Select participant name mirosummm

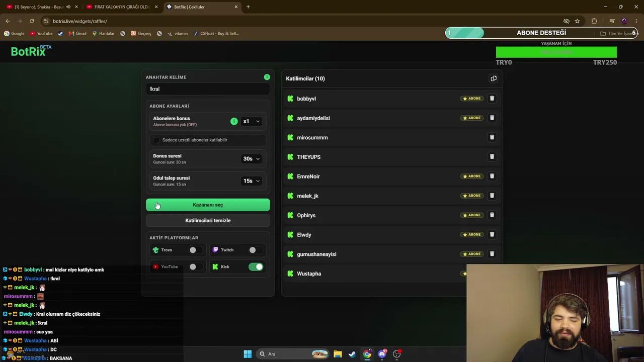[312, 138]
